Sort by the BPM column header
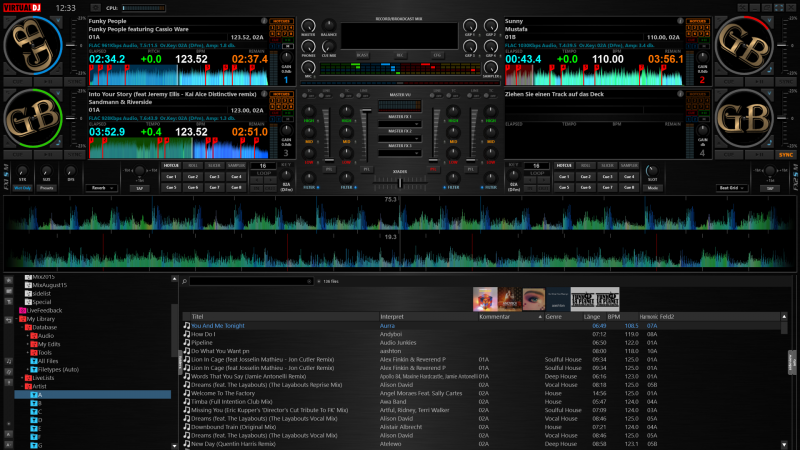800x450 pixels. coord(614,316)
